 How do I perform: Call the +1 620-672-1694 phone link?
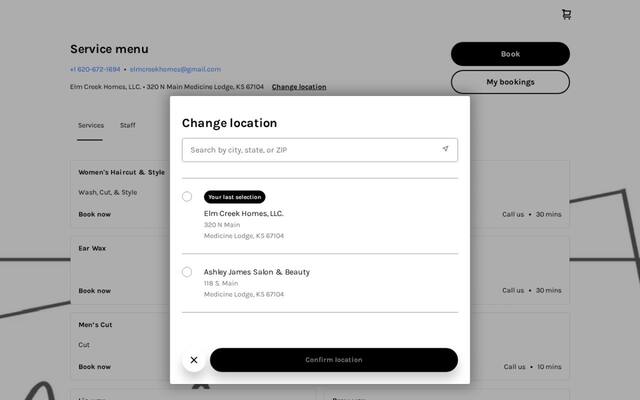click(x=95, y=69)
